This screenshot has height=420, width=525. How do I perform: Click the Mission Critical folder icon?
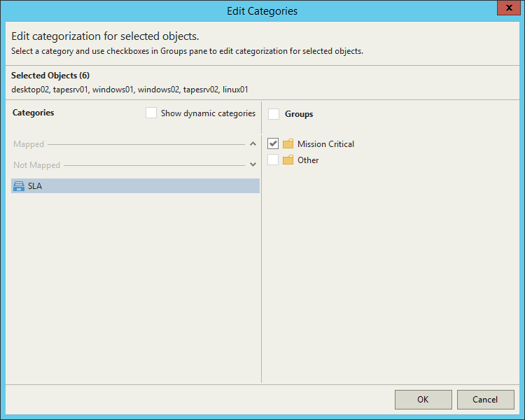click(288, 144)
